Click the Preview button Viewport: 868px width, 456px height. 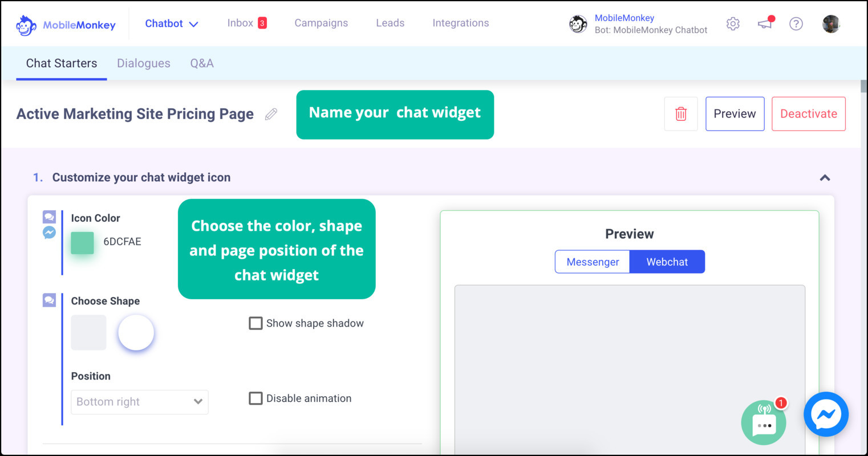tap(735, 113)
